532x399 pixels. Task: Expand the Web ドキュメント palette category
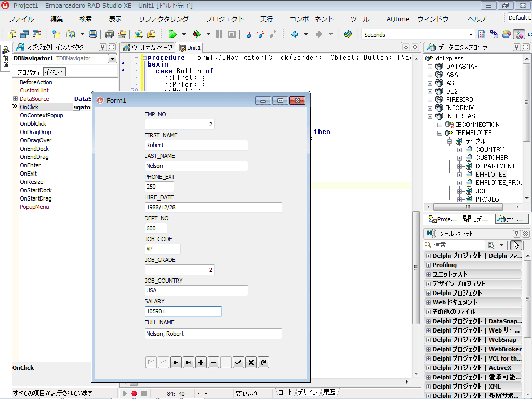point(428,302)
